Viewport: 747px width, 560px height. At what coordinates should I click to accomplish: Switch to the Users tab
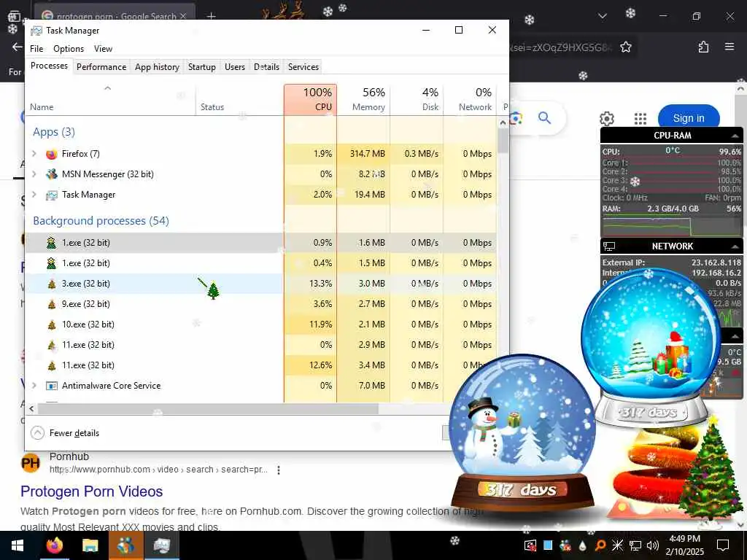(x=234, y=66)
